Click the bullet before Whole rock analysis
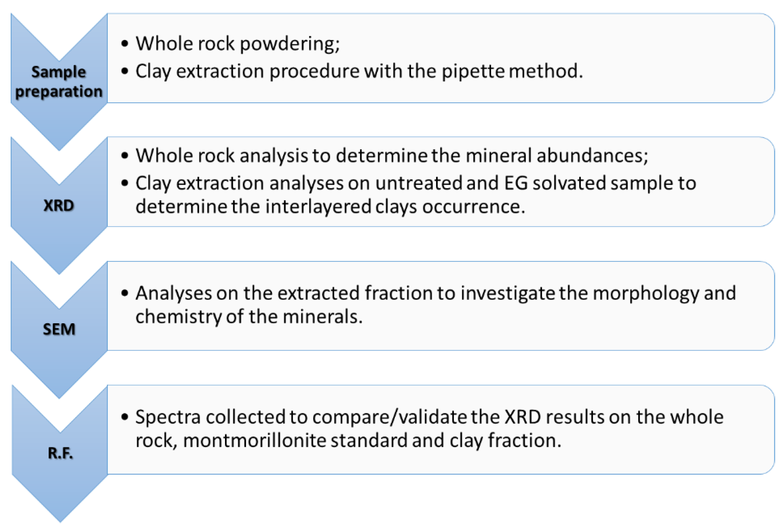Image resolution: width=782 pixels, height=532 pixels. coord(125,156)
